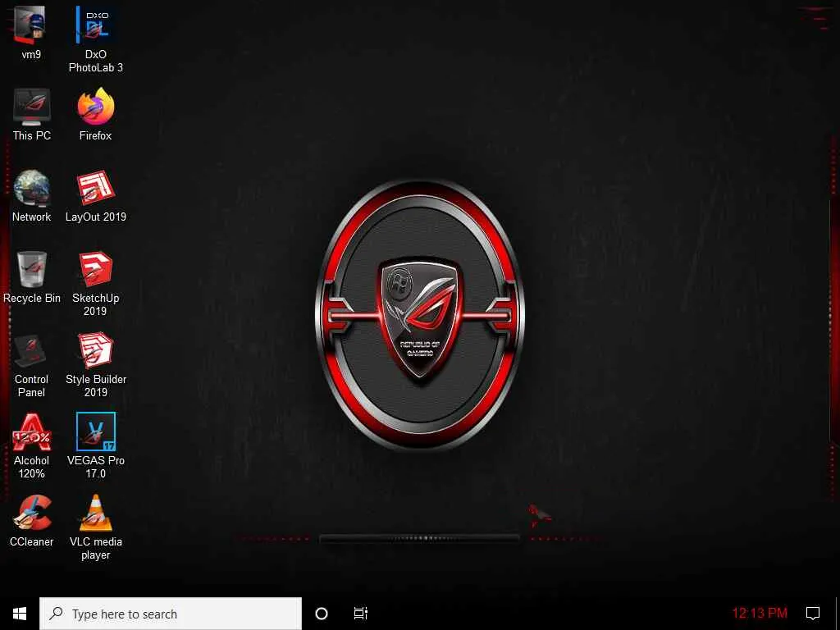
Task: Click the magnifier icon in search box
Action: pos(56,614)
